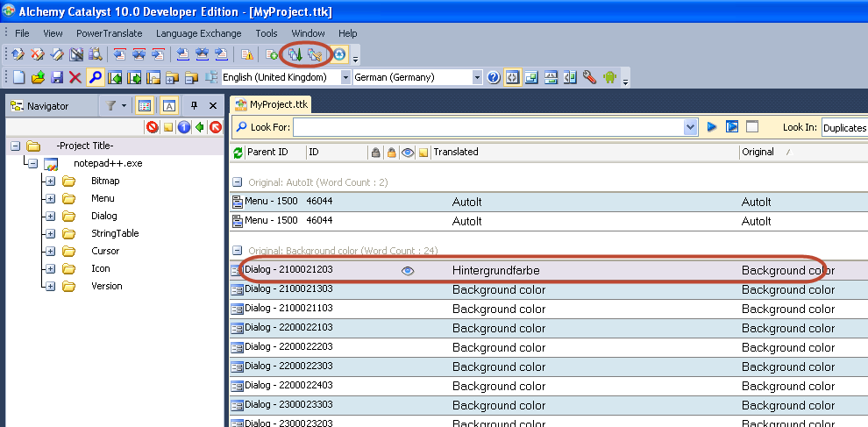Toggle the blue magnifier search toolbar icon
Screen dimensions: 868x427
(96, 77)
